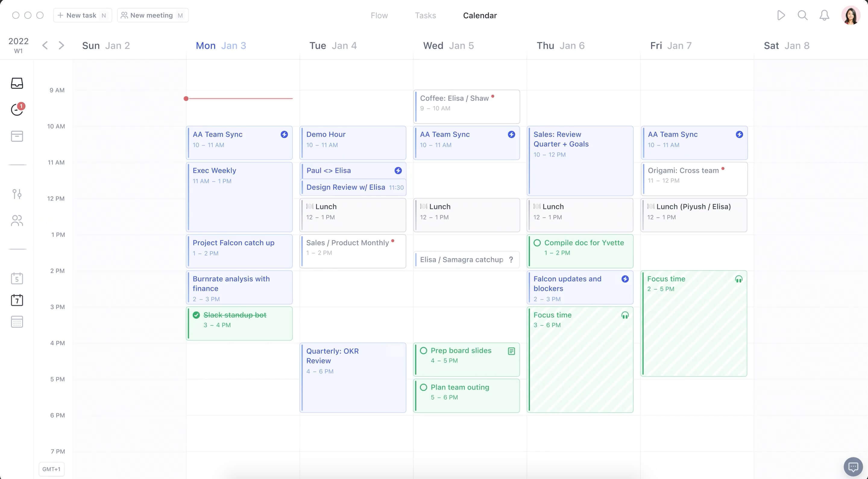Click the New meeting button
The width and height of the screenshot is (868, 479).
point(152,15)
